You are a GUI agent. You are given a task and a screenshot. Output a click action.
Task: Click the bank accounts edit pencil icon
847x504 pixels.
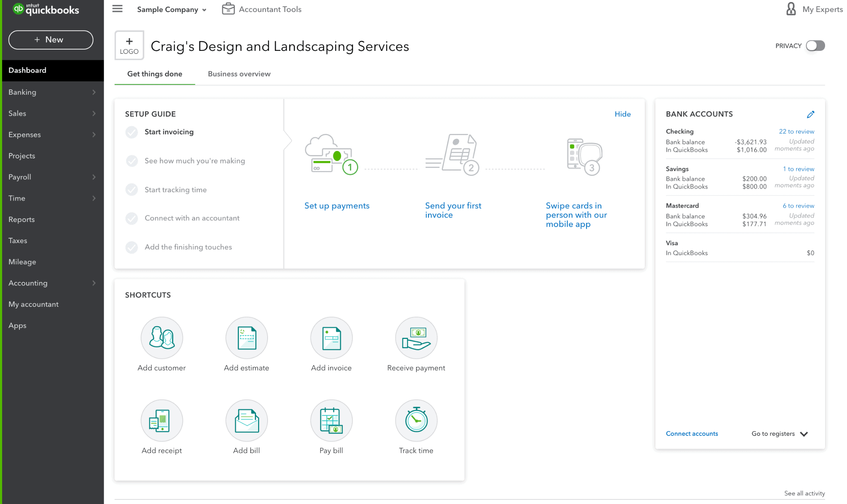[810, 114]
